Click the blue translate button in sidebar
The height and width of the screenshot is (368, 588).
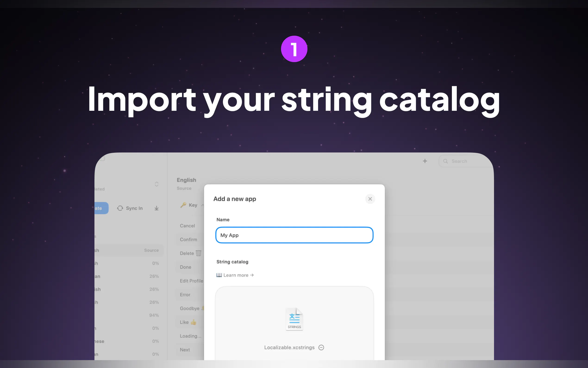(x=101, y=208)
